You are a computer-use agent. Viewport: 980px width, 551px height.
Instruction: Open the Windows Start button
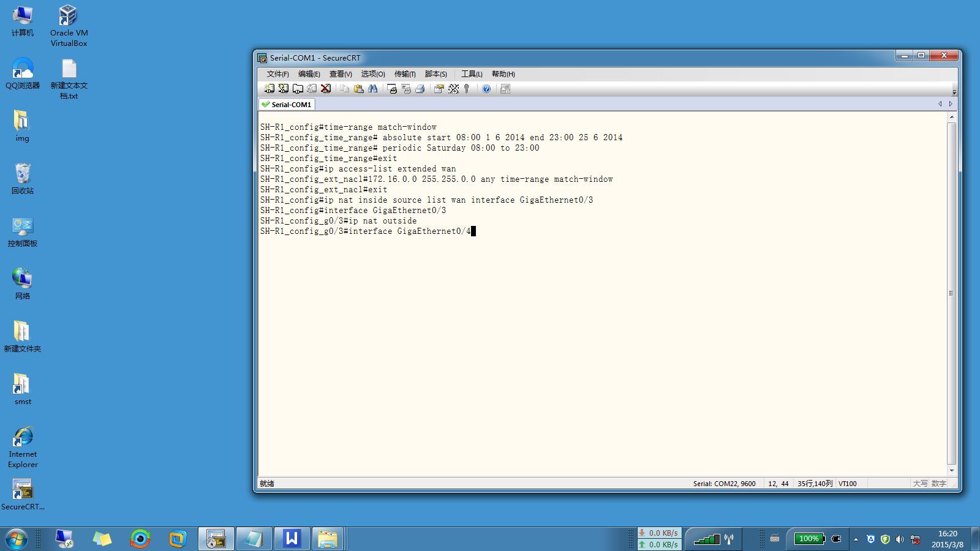click(17, 539)
